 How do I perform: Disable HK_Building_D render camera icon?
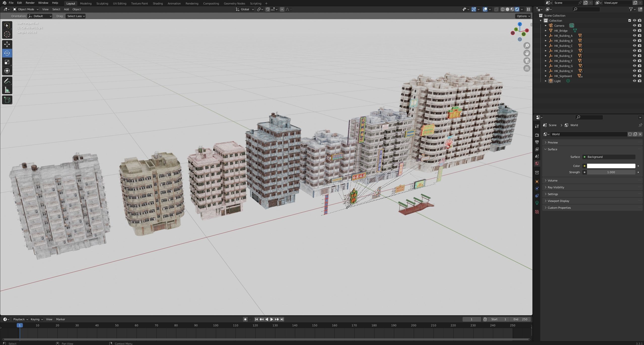coord(639,51)
